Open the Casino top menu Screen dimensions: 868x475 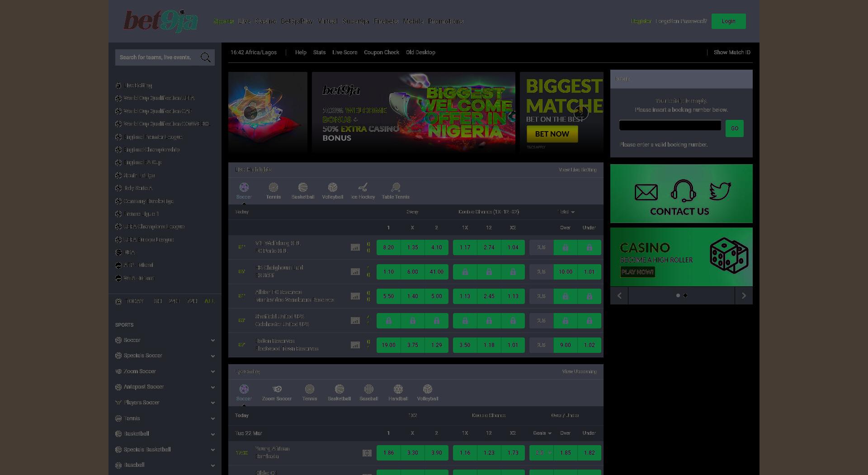[x=266, y=21]
